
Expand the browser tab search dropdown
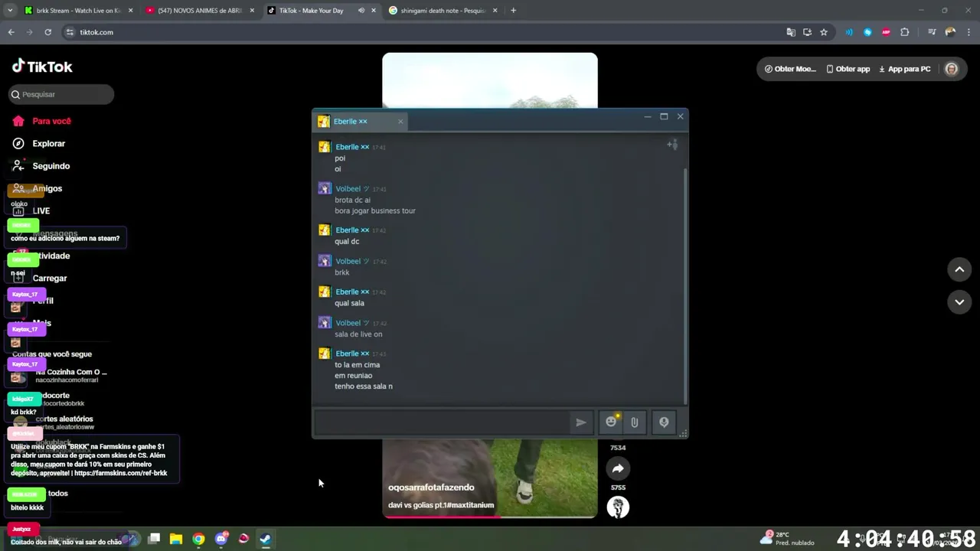[10, 11]
